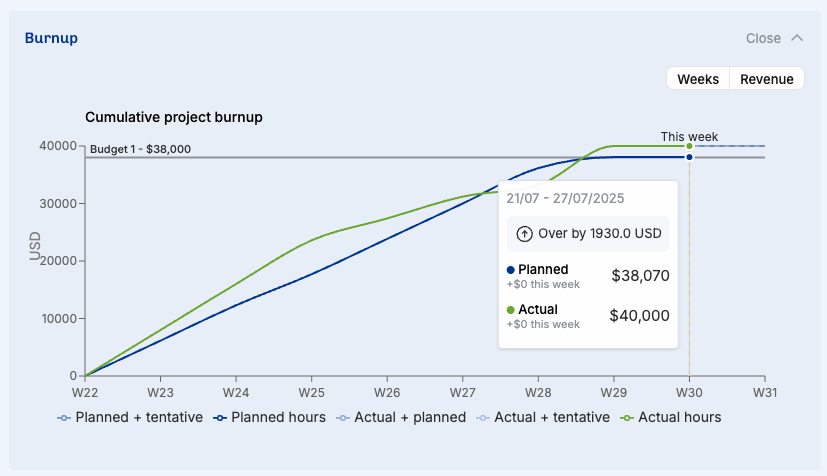
Task: Toggle Planned hours legend series
Action: [270, 417]
